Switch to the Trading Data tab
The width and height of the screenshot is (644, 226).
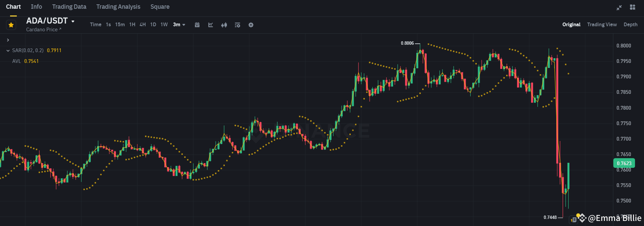(x=69, y=6)
